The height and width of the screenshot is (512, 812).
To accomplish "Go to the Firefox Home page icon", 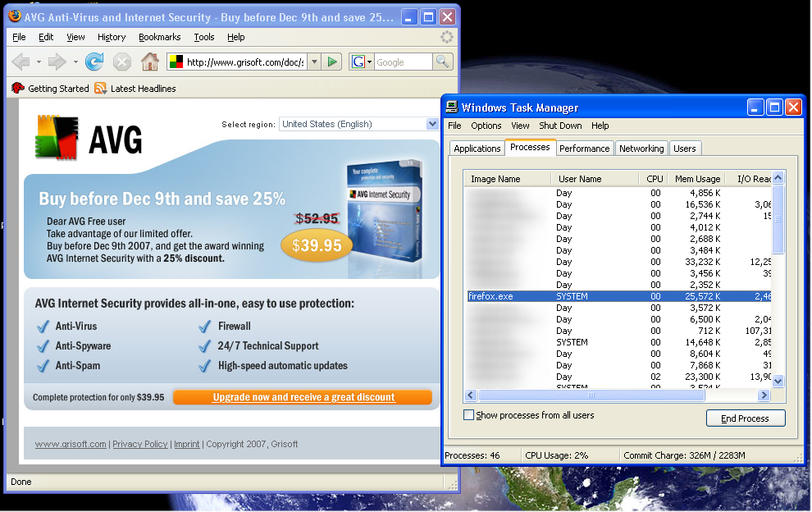I will (150, 62).
